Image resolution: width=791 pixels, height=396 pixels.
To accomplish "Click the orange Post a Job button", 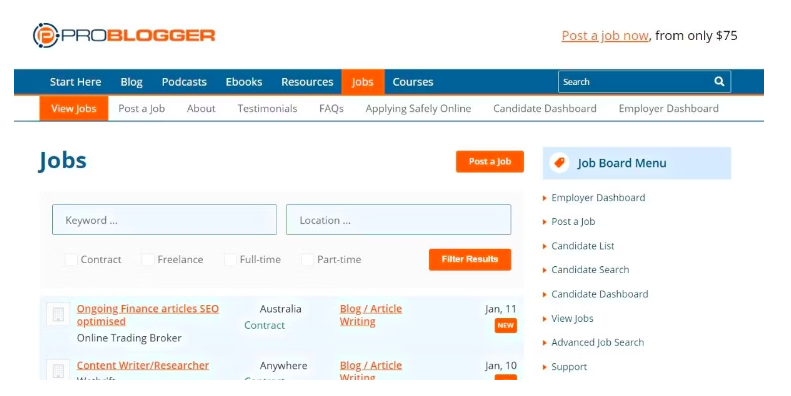I will click(490, 161).
